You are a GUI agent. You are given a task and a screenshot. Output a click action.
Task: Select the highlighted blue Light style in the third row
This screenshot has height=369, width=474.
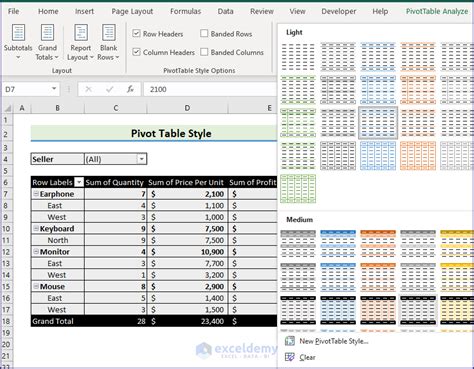click(378, 123)
